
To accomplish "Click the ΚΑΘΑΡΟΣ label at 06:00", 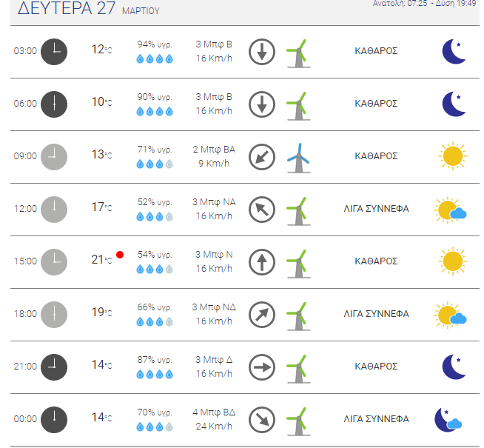I will click(x=376, y=104).
